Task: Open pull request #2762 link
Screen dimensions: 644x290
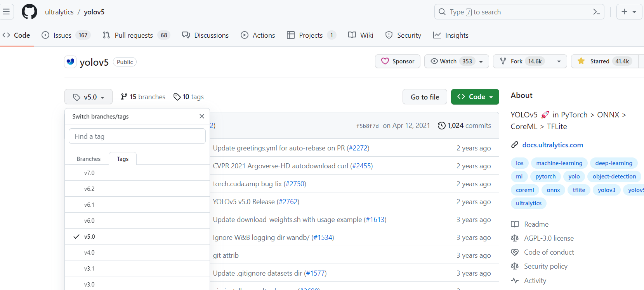Action: coord(288,202)
